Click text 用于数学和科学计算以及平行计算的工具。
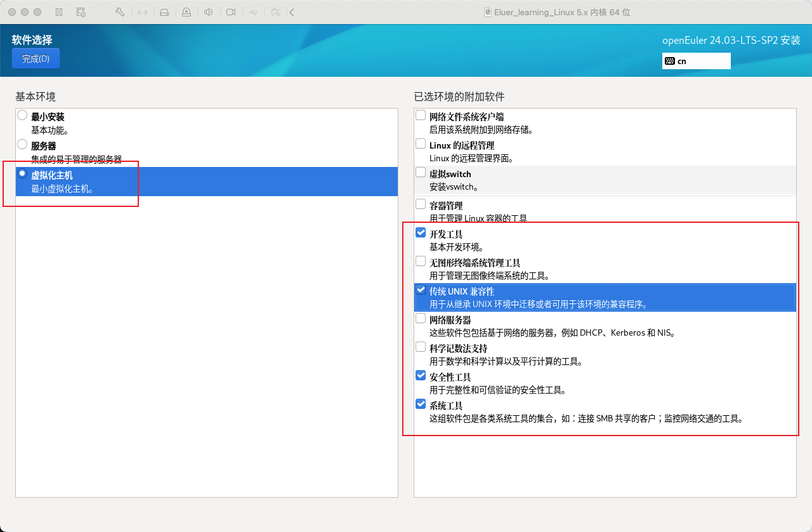 (x=506, y=361)
